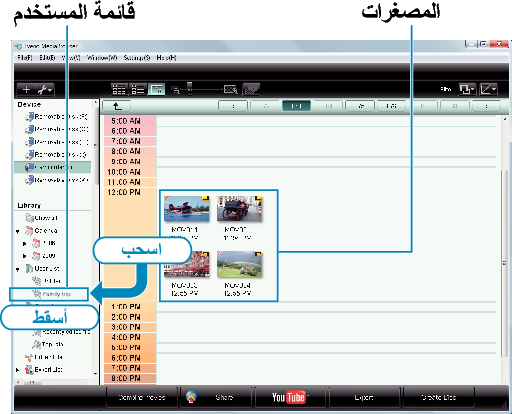This screenshot has width=512, height=414.
Task: Select the highlighted active date tab
Action: click(x=296, y=106)
